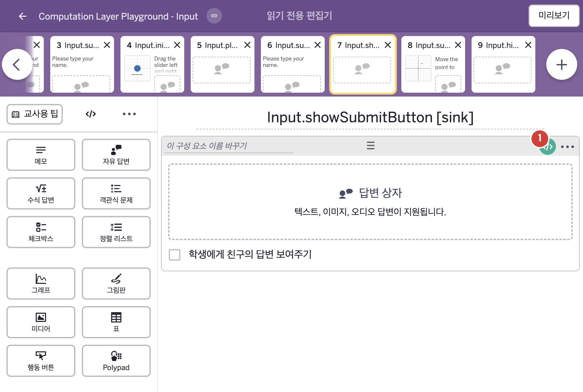Copy the activity link icon

pos(214,16)
